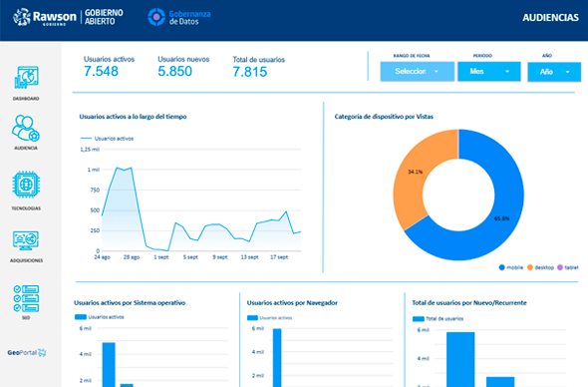The height and width of the screenshot is (387, 588).
Task: Open the Tecnologias chip icon
Action: (x=26, y=185)
